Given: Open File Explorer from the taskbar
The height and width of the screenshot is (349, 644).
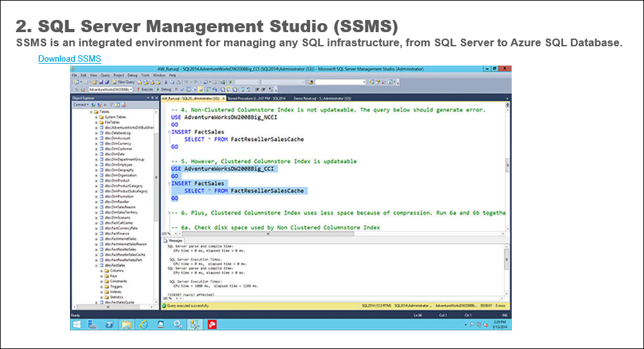Looking at the screenshot, I should coord(126,325).
